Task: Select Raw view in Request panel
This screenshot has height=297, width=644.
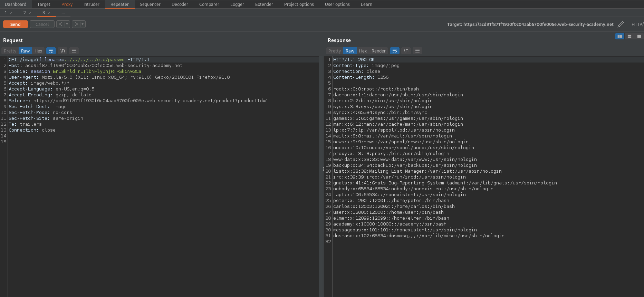Action: pyautogui.click(x=25, y=51)
